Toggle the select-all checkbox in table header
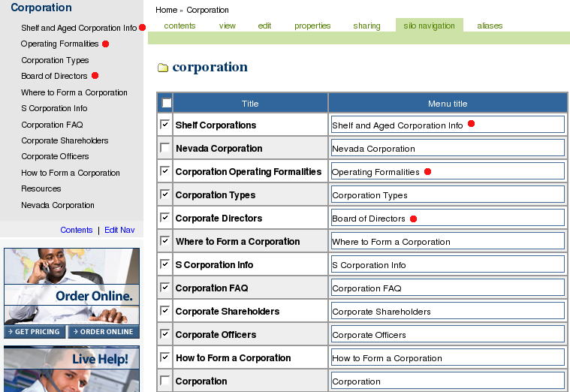The image size is (570, 392). point(166,103)
